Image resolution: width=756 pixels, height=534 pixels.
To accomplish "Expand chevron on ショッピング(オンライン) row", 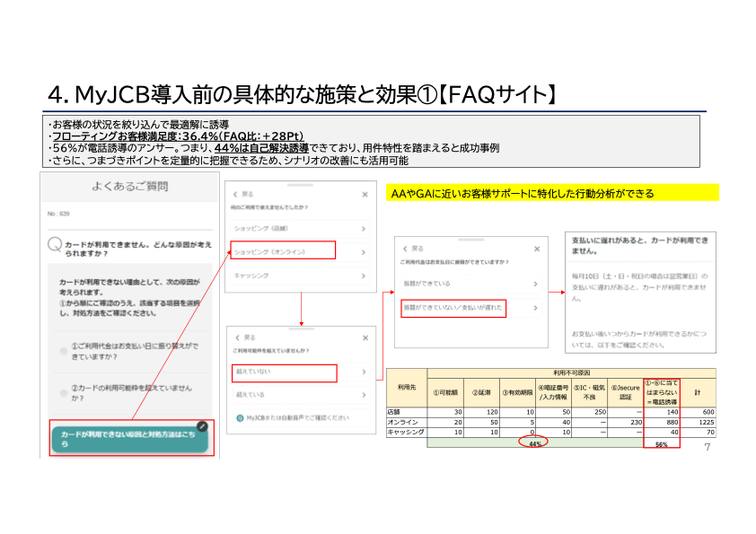I will pos(364,252).
